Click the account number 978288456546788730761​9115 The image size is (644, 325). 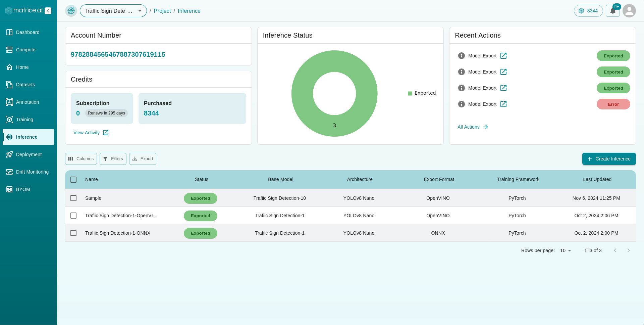click(x=118, y=54)
